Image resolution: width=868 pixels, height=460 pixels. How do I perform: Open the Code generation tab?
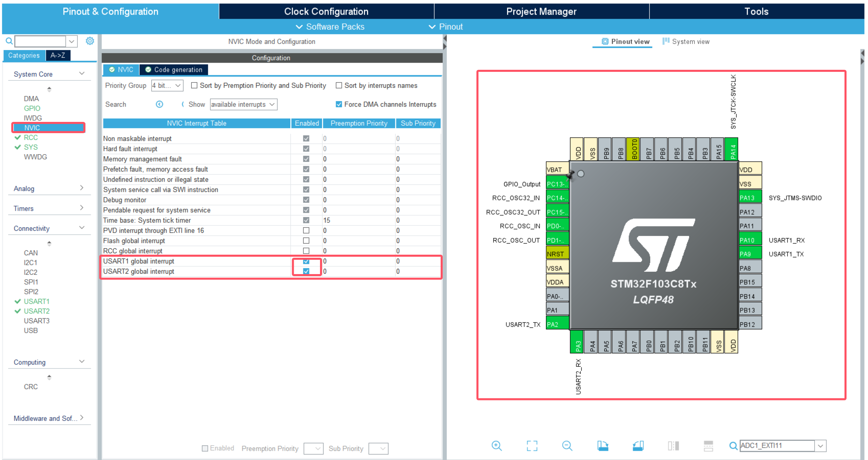[x=174, y=70]
